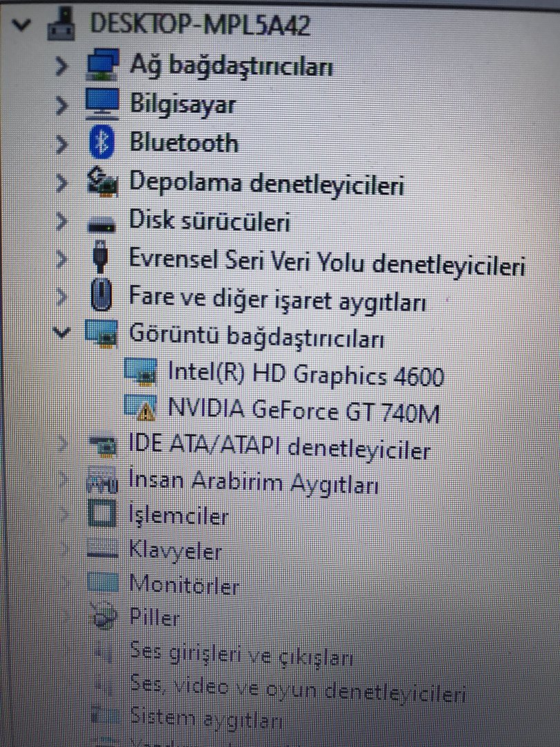
Task: Select Sistem aygıtları text
Action: [206, 718]
